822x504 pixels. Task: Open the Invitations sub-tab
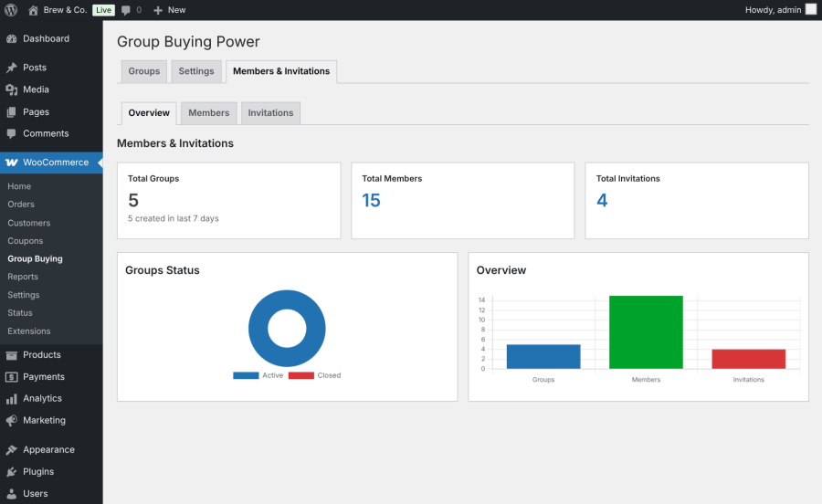coord(270,113)
